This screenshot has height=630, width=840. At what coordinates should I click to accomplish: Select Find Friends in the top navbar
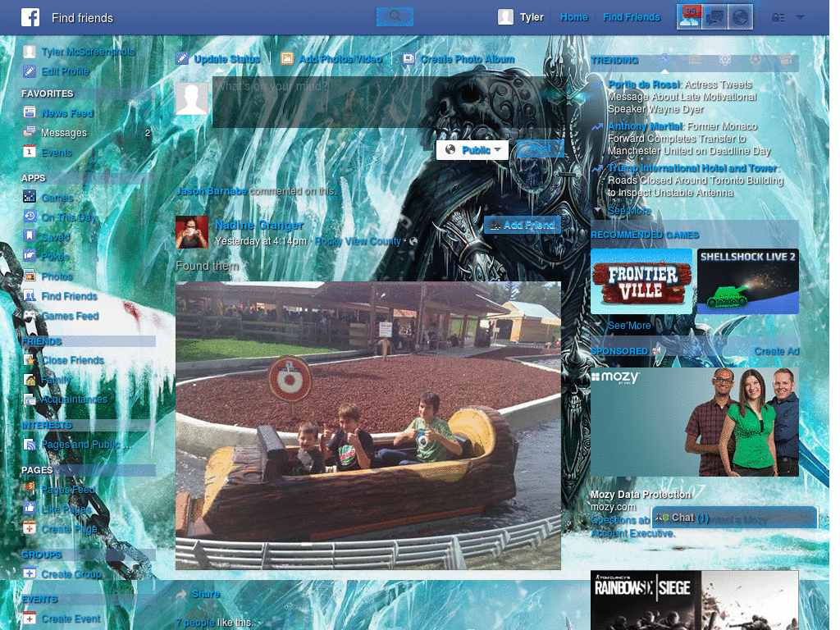tap(631, 16)
